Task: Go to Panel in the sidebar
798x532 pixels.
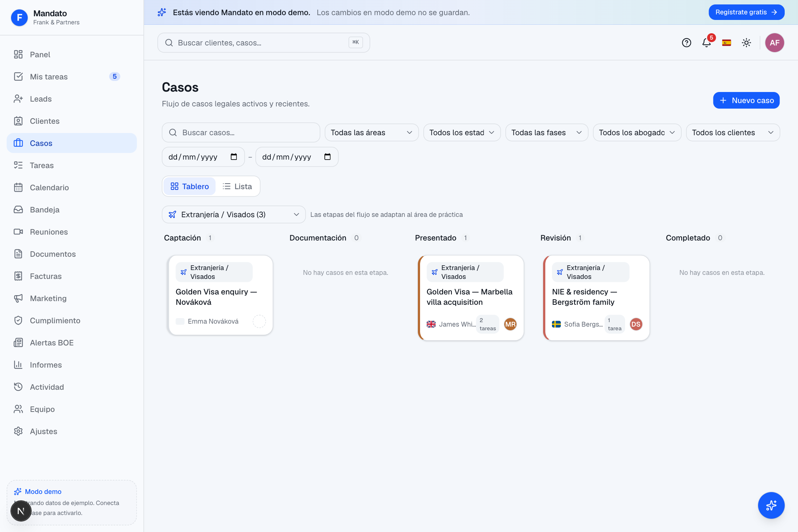Action: click(x=72, y=54)
